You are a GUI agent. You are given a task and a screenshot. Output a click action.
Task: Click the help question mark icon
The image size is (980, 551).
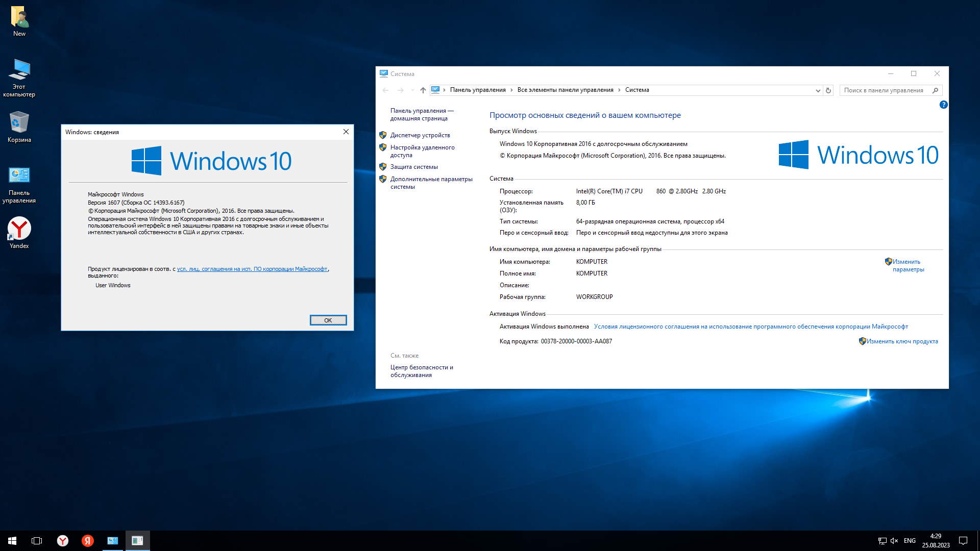pyautogui.click(x=943, y=105)
